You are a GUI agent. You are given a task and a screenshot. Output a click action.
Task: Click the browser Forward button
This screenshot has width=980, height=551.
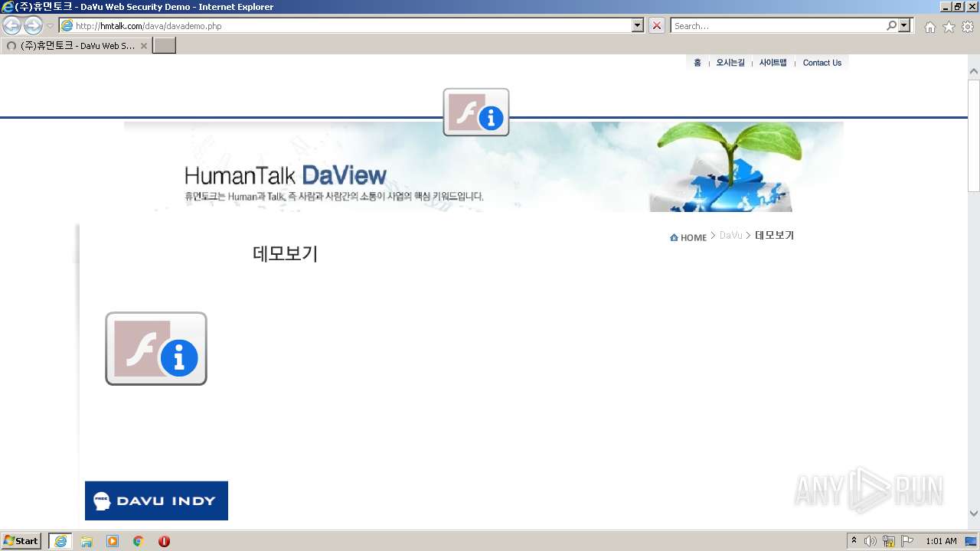pos(33,25)
